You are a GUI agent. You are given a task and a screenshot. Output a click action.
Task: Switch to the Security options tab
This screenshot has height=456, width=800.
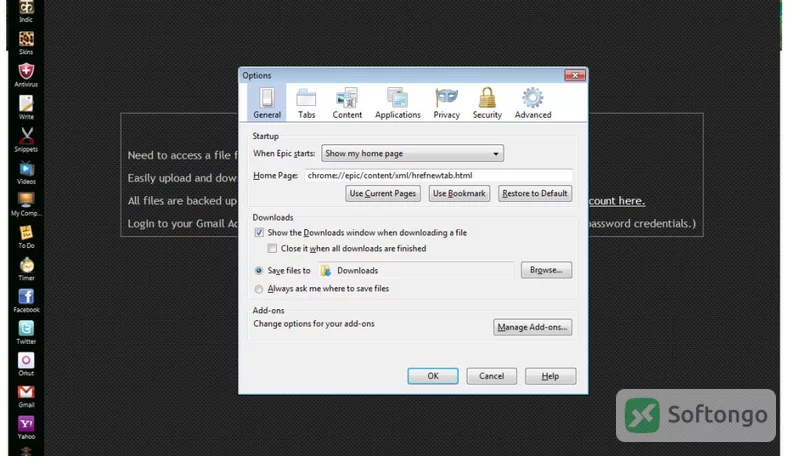click(487, 103)
